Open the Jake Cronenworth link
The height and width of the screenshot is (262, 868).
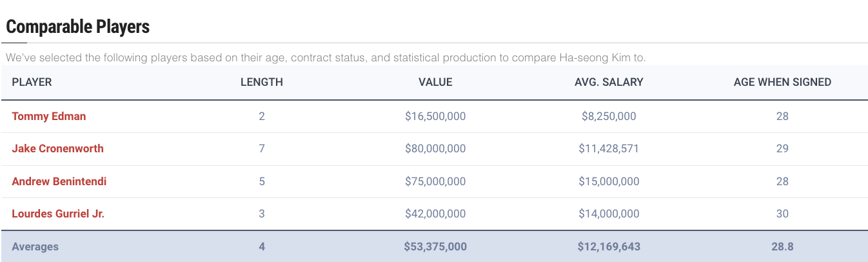pos(57,149)
